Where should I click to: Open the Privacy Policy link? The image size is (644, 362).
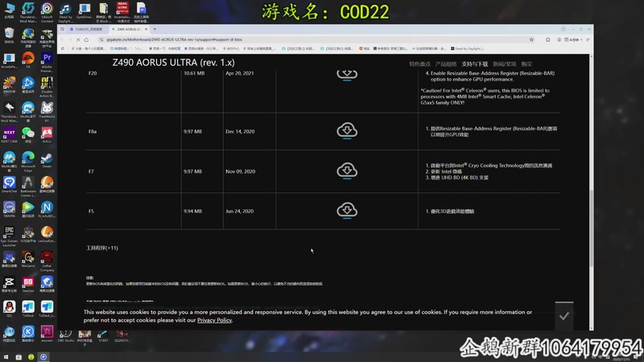[214, 320]
